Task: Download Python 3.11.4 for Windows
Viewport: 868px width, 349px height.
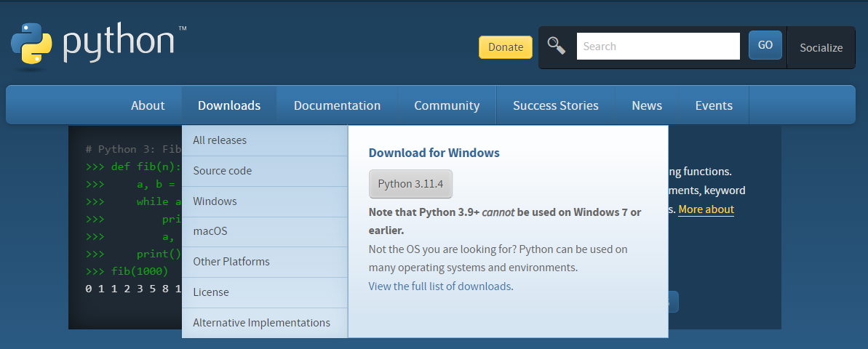Action: (x=411, y=184)
